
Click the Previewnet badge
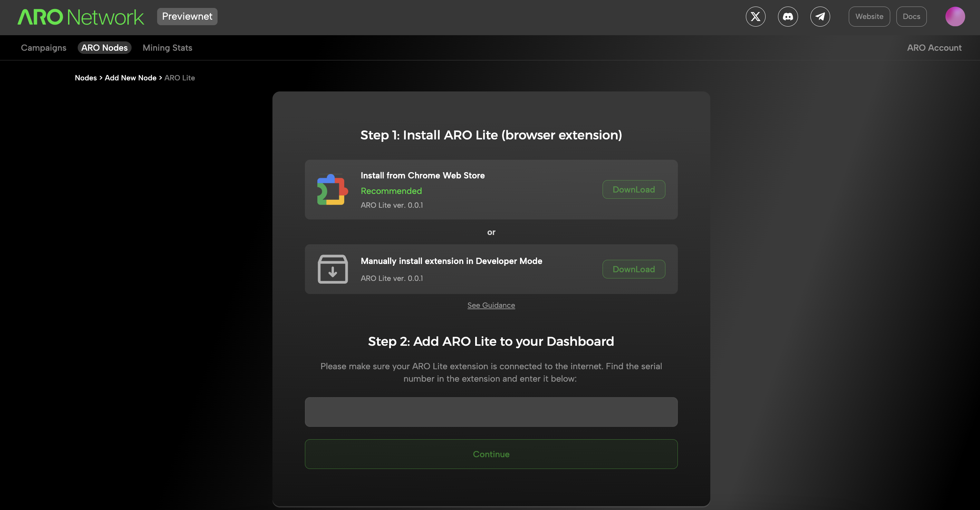[x=187, y=16]
